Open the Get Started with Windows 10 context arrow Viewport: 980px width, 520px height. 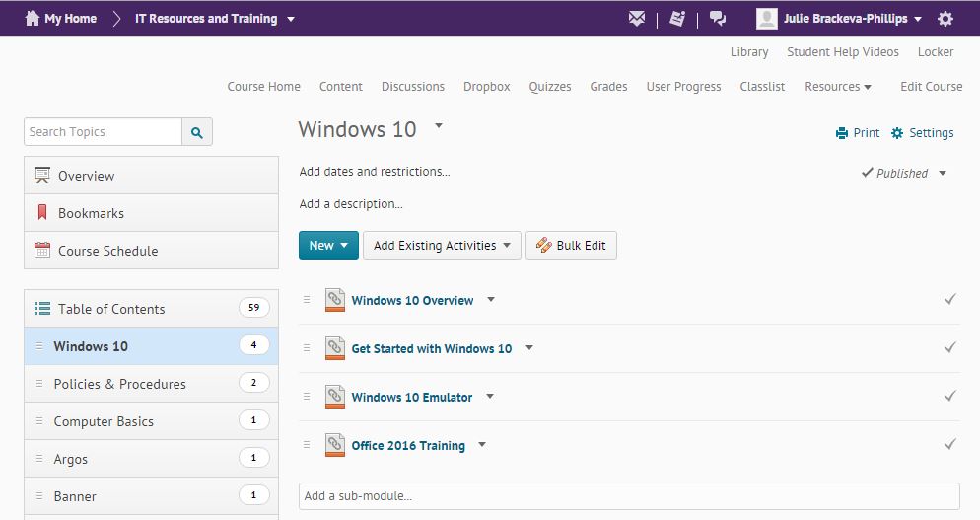coord(529,347)
